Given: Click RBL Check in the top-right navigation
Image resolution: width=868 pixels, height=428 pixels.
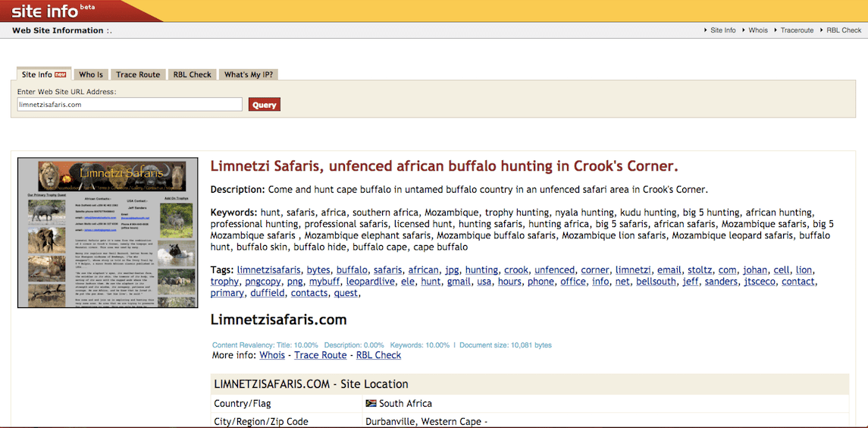Looking at the screenshot, I should 843,30.
